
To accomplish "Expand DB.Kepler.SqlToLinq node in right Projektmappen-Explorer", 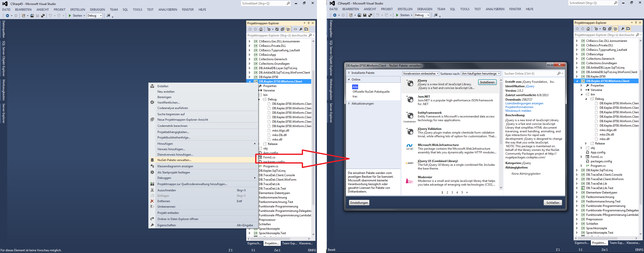I will pyautogui.click(x=577, y=170).
